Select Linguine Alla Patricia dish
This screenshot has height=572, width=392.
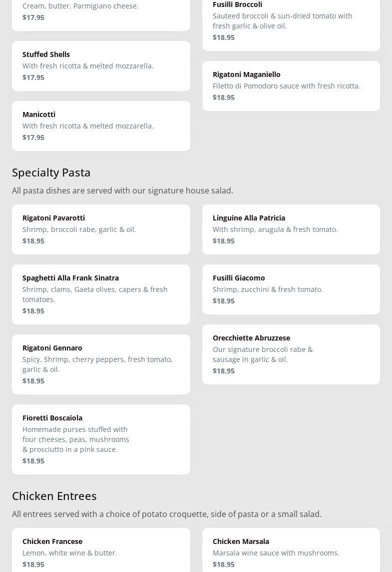click(291, 229)
